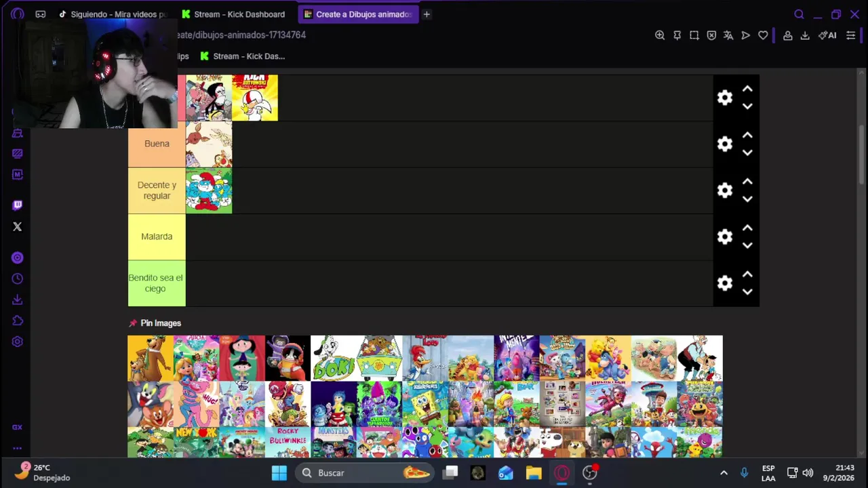Switch to Siguiendo - Mira videos tab

(x=113, y=14)
